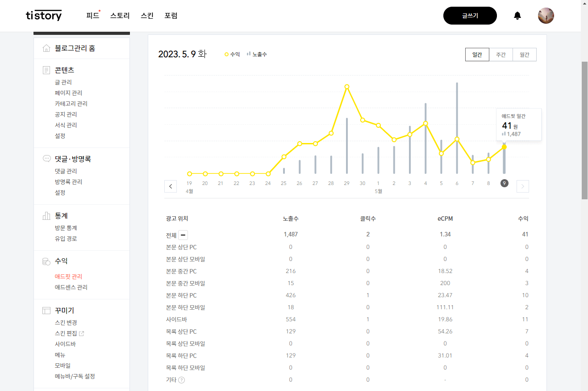Open 애드센스 관리 in the sidebar
Screen dimensions: 588x391
point(72,287)
